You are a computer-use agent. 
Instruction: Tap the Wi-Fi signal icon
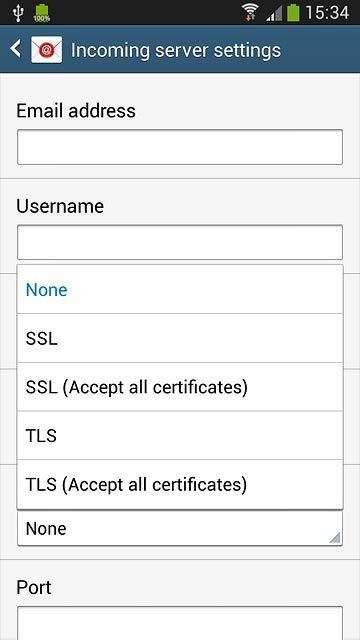click(249, 12)
